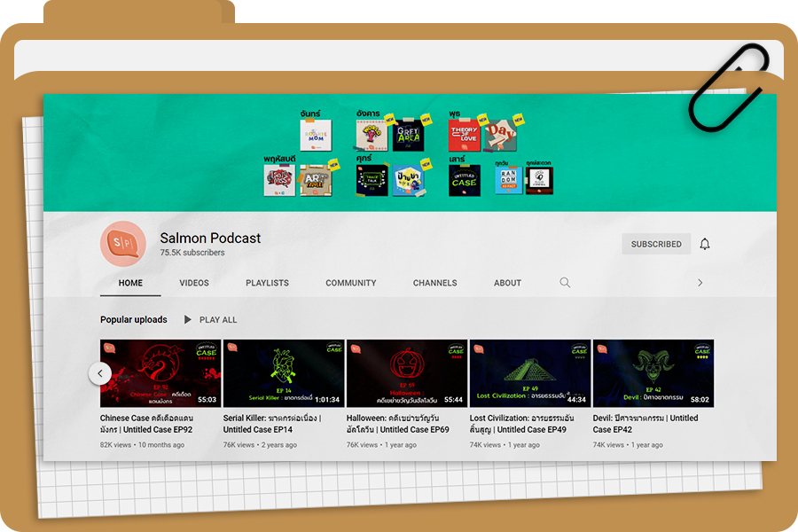Click the เสาร์ day label in the banner
This screenshot has height=532, width=798.
(457, 159)
